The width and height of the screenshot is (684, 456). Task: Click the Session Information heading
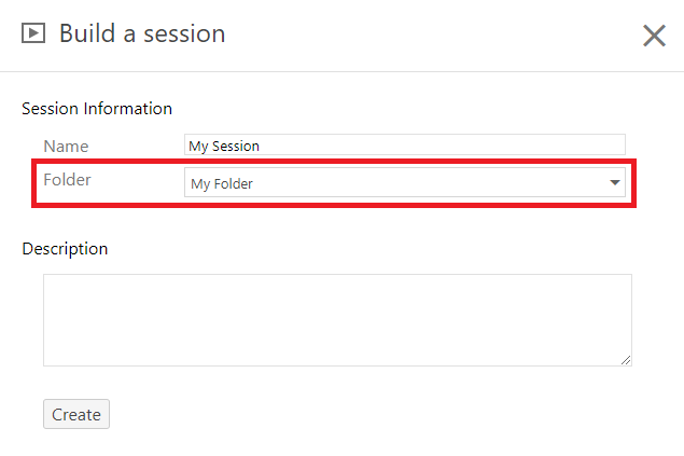97,109
